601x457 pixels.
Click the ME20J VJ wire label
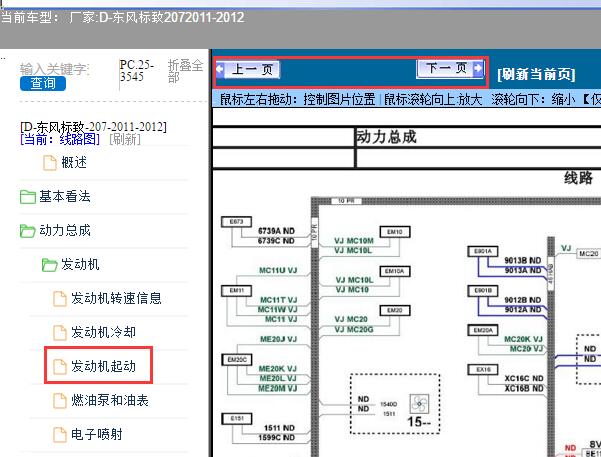click(278, 339)
